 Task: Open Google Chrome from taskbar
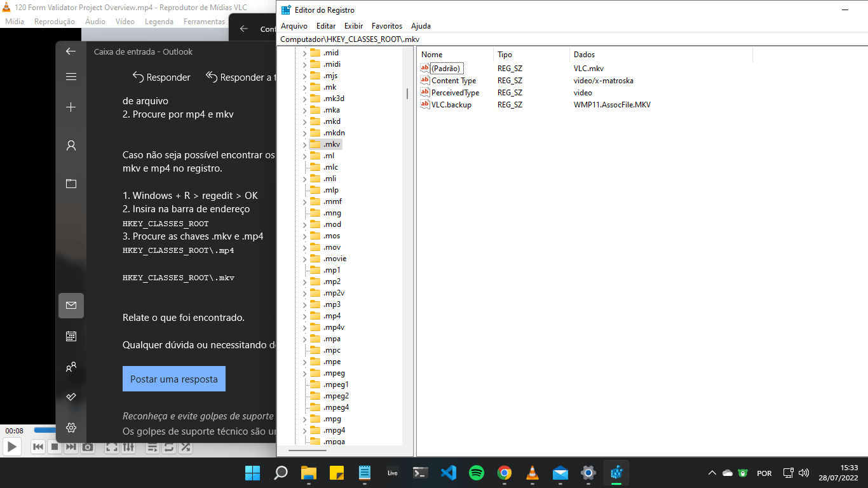(505, 473)
